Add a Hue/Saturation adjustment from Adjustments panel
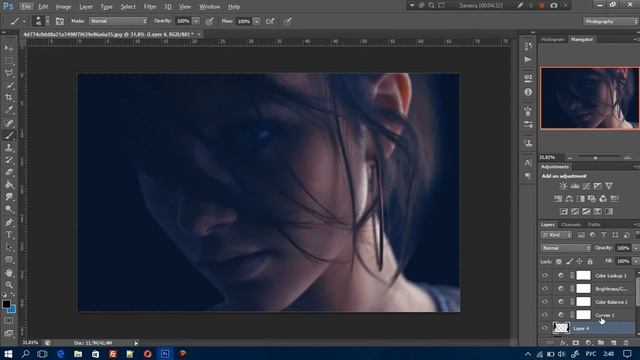The width and height of the screenshot is (640, 360). 558,199
